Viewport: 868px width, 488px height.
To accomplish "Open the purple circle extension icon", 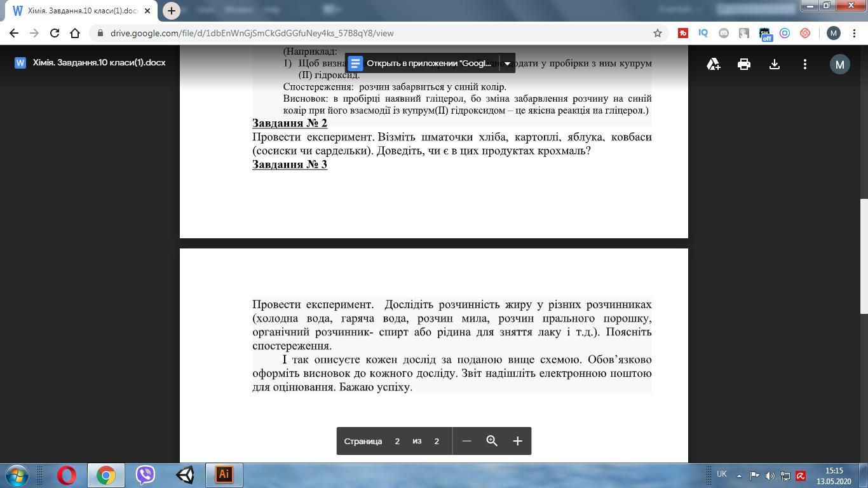I will click(x=785, y=33).
